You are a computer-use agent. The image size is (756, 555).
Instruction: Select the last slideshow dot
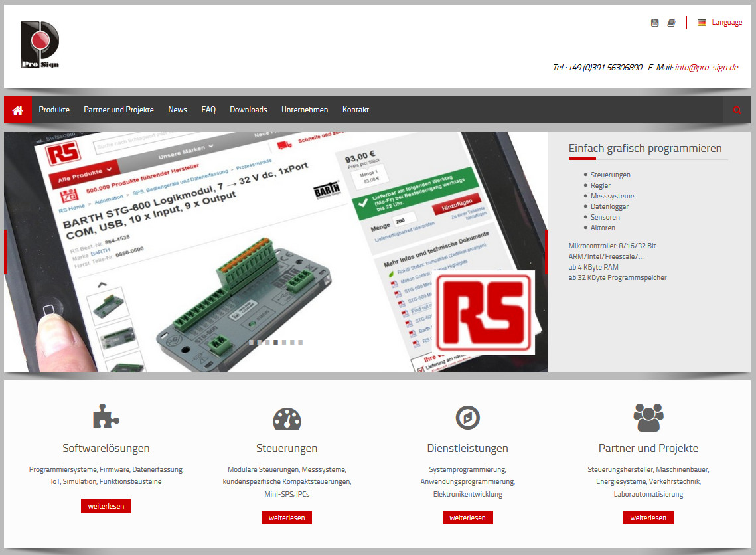coord(301,343)
